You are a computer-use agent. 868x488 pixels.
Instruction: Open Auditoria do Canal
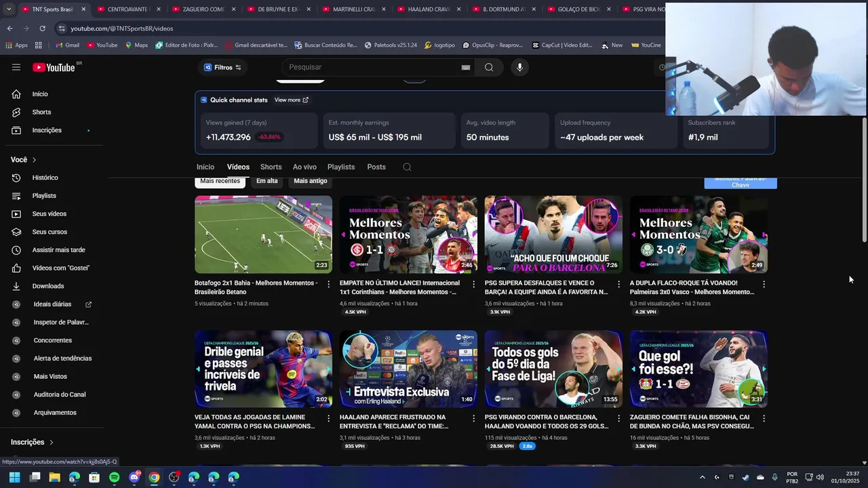pyautogui.click(x=60, y=394)
